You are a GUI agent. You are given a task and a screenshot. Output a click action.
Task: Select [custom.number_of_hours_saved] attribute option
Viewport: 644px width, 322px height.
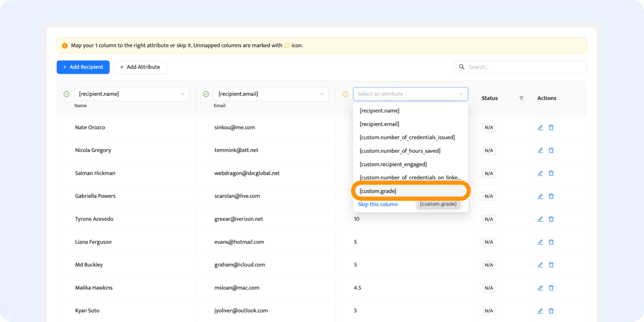[x=400, y=151]
